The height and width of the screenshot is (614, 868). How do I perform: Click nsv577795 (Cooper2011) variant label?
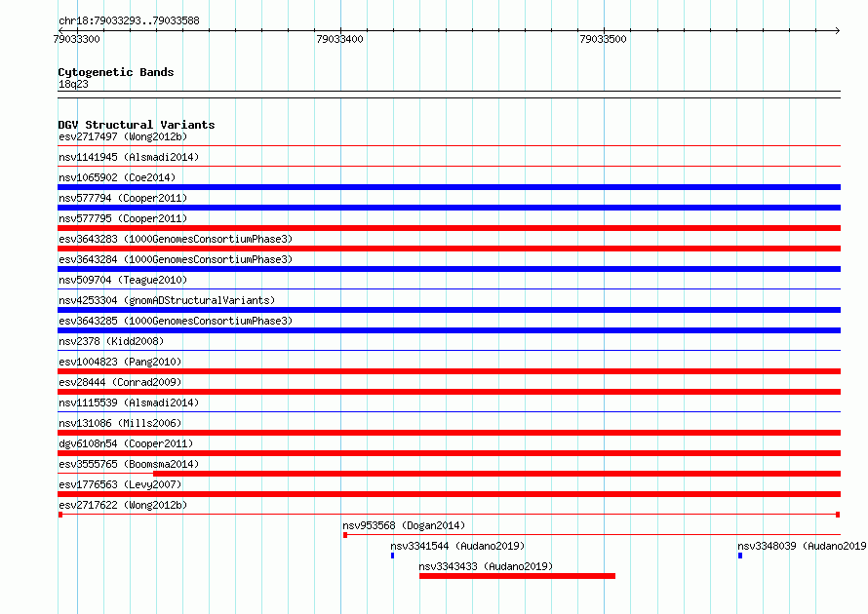point(123,218)
